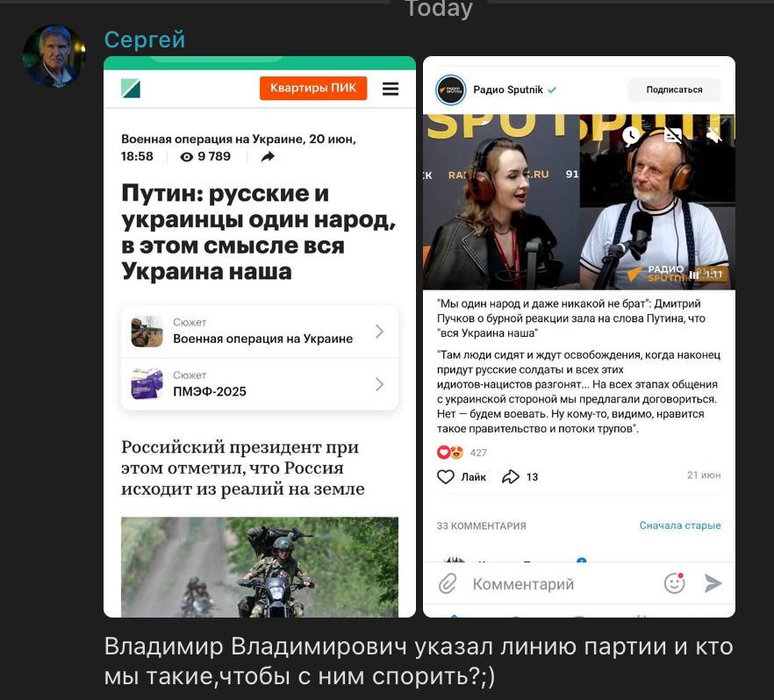Add video to watch later clock icon
Viewport: 774px width, 700px height.
click(631, 135)
